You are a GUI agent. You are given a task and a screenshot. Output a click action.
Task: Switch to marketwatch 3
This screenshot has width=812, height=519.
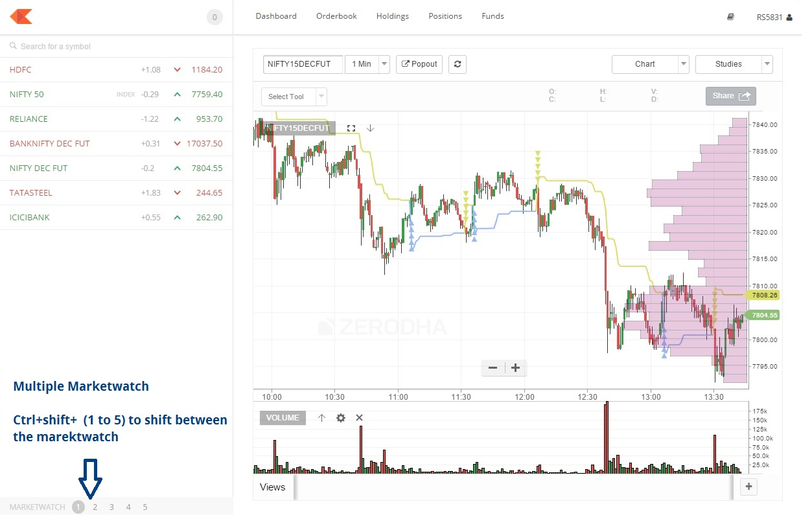[x=111, y=507]
